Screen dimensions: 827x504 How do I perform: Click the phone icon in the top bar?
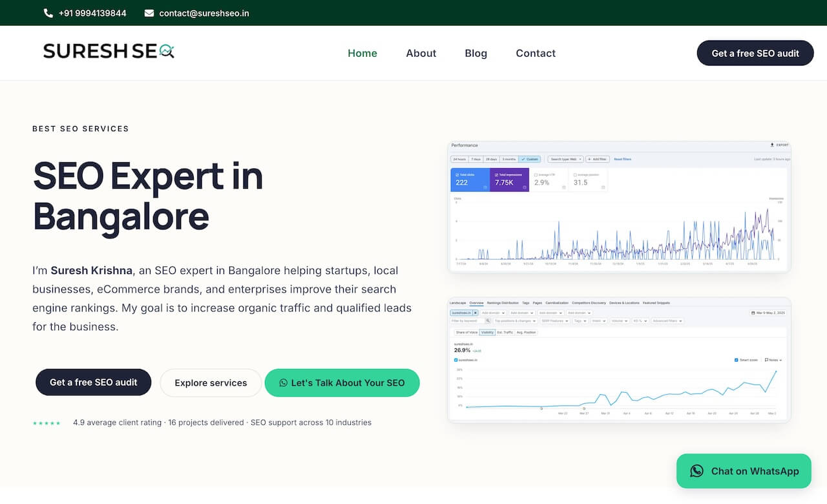coord(48,13)
